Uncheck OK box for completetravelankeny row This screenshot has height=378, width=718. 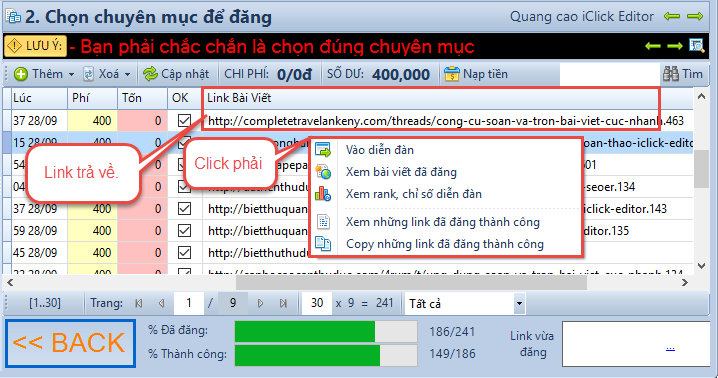pos(184,121)
